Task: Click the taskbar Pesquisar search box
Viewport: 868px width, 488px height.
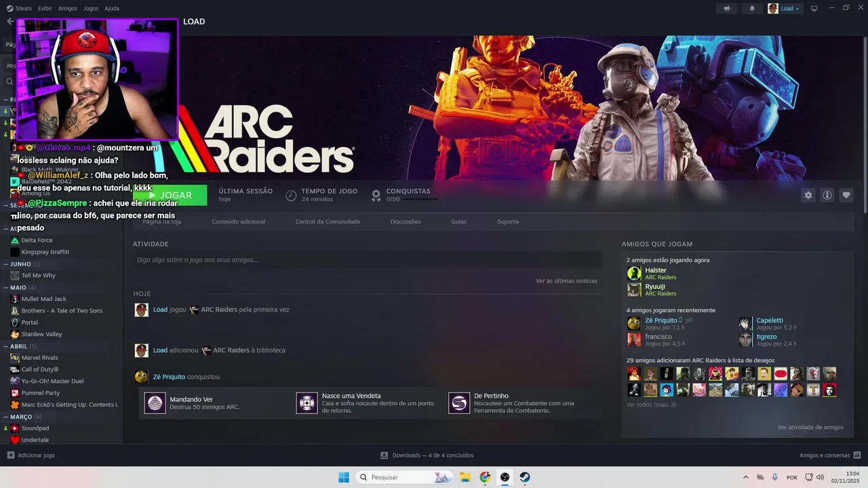Action: pyautogui.click(x=403, y=477)
